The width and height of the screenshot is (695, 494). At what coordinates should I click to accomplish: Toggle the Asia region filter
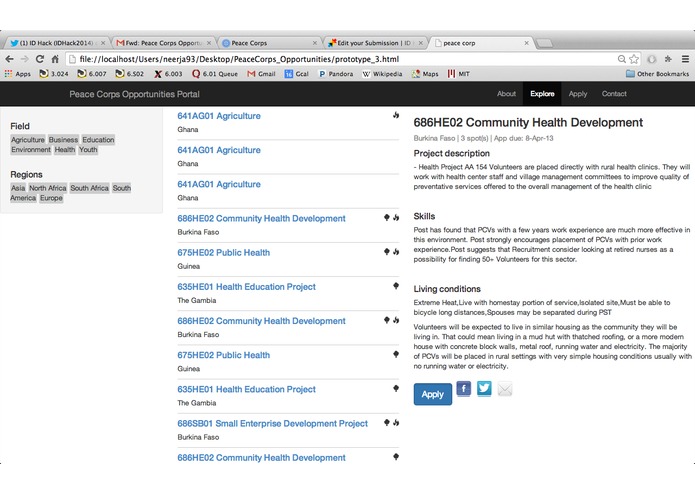18,188
